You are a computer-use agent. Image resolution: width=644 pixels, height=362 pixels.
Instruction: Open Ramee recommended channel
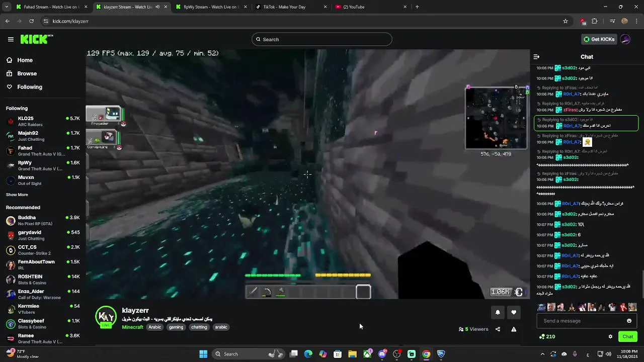43,338
